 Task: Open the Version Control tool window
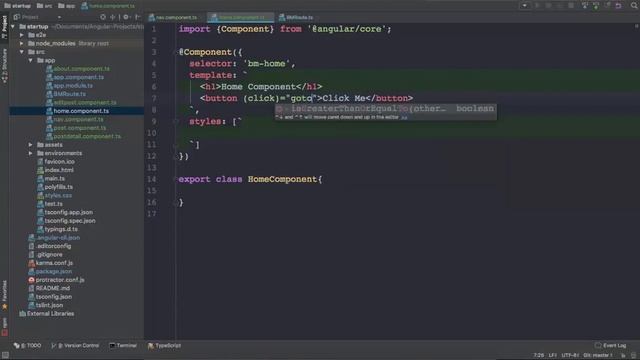[75, 346]
